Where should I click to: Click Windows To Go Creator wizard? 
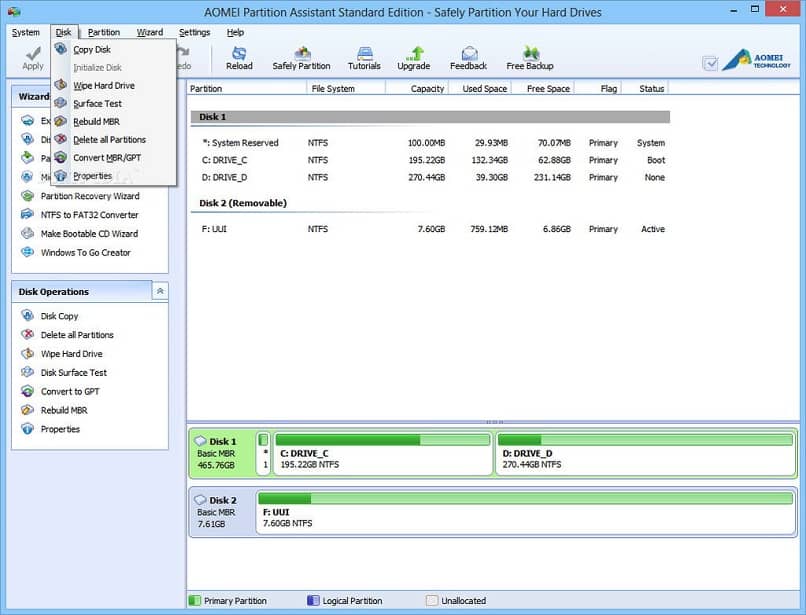(x=85, y=253)
